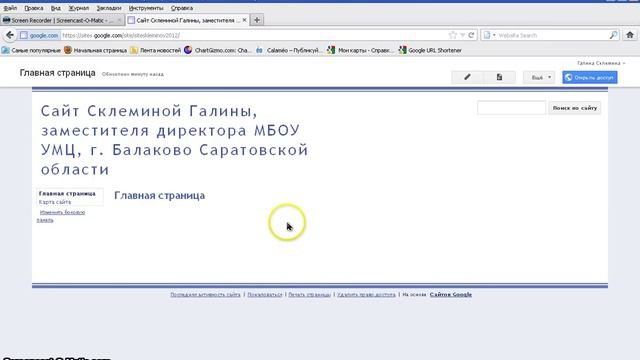Open the Галина Склемина account dropdown
Viewport: 640px width, 360px height.
pos(601,63)
